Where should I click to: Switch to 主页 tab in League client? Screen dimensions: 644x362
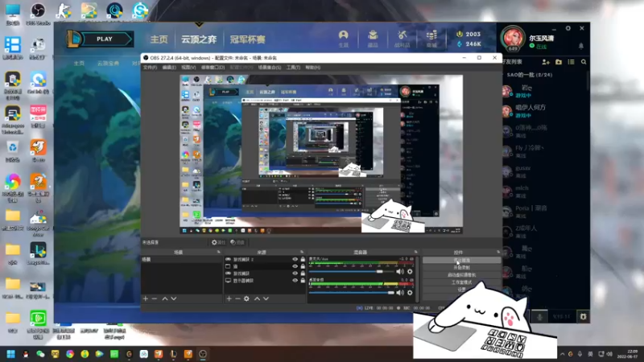tap(159, 39)
